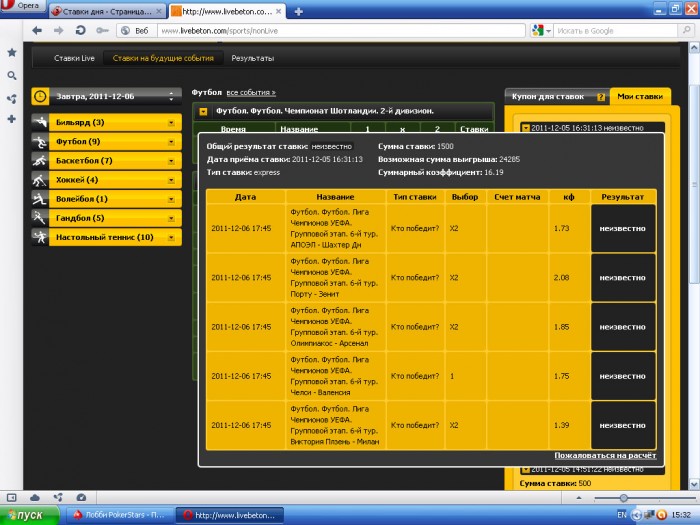Expand the Гандбол (5) category arrow
This screenshot has width=700, height=525.
point(171,218)
